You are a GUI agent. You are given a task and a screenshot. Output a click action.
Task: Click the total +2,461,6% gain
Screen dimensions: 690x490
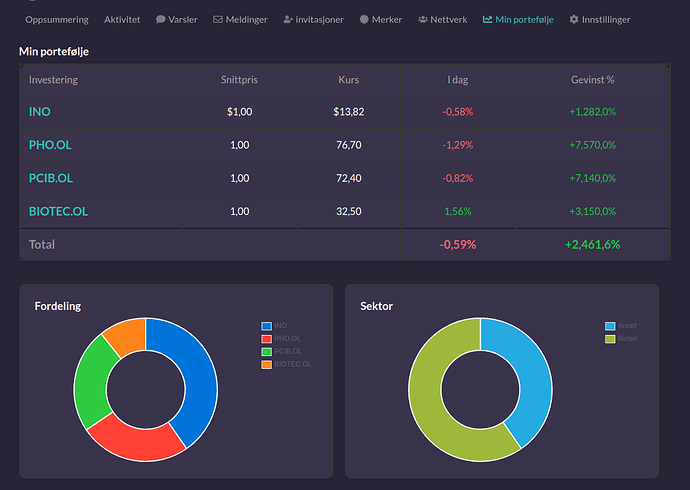pyautogui.click(x=592, y=245)
